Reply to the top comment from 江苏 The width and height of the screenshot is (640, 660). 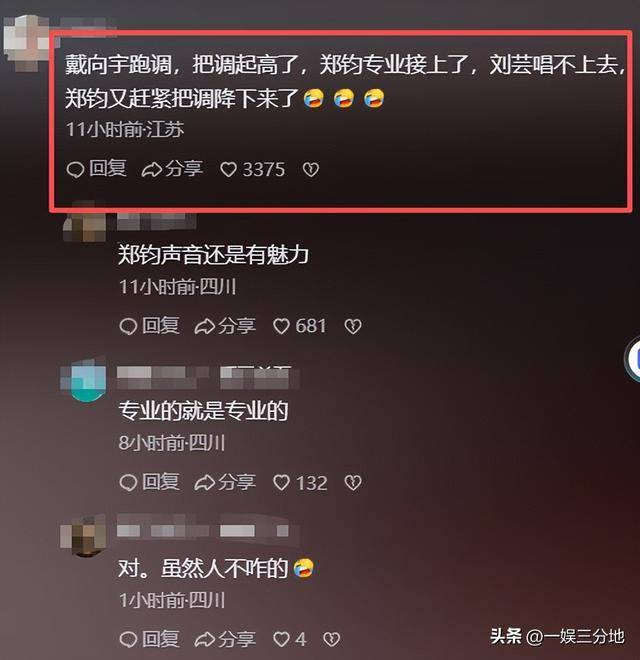pyautogui.click(x=96, y=169)
